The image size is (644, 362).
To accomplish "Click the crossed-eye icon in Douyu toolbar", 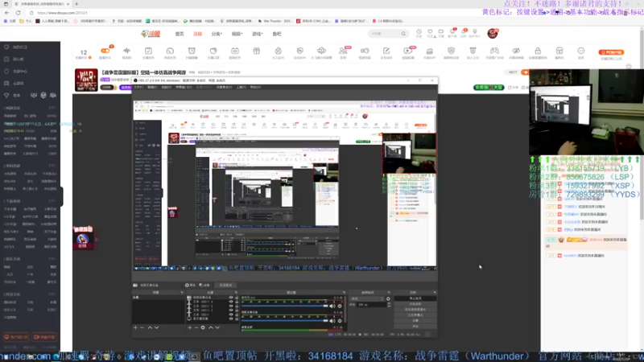I will tap(516, 51).
